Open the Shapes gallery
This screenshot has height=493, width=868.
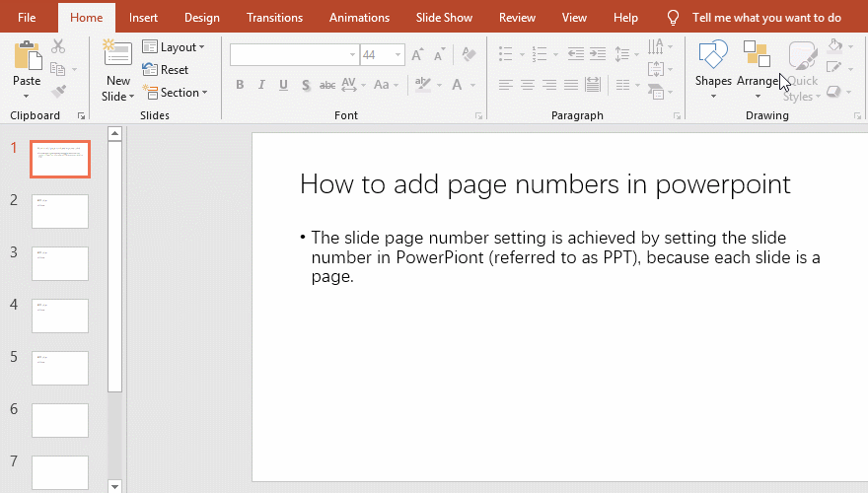coord(713,69)
